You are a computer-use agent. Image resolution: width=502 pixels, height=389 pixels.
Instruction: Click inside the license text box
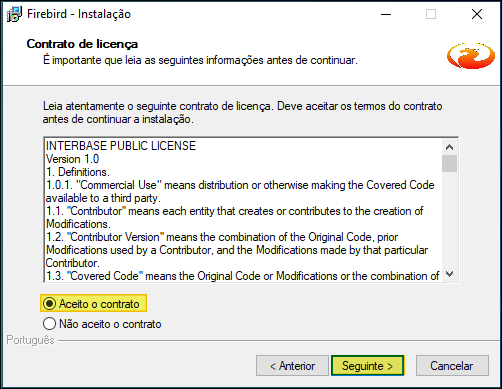(243, 210)
